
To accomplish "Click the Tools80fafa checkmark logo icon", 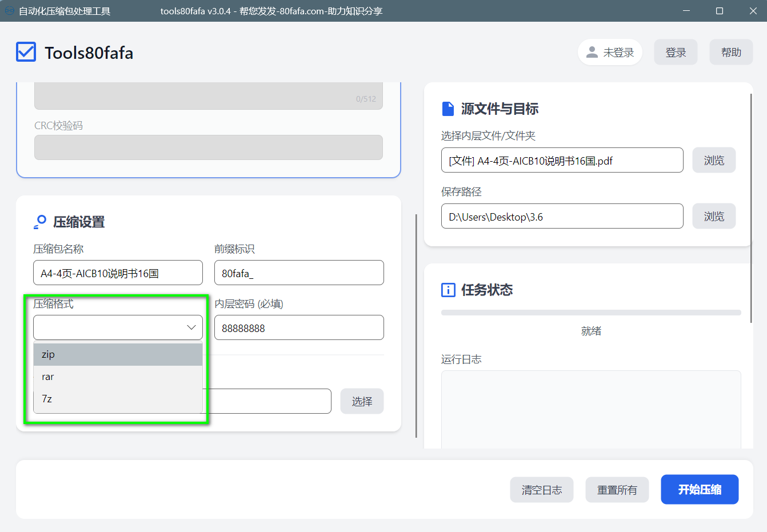I will tap(26, 52).
